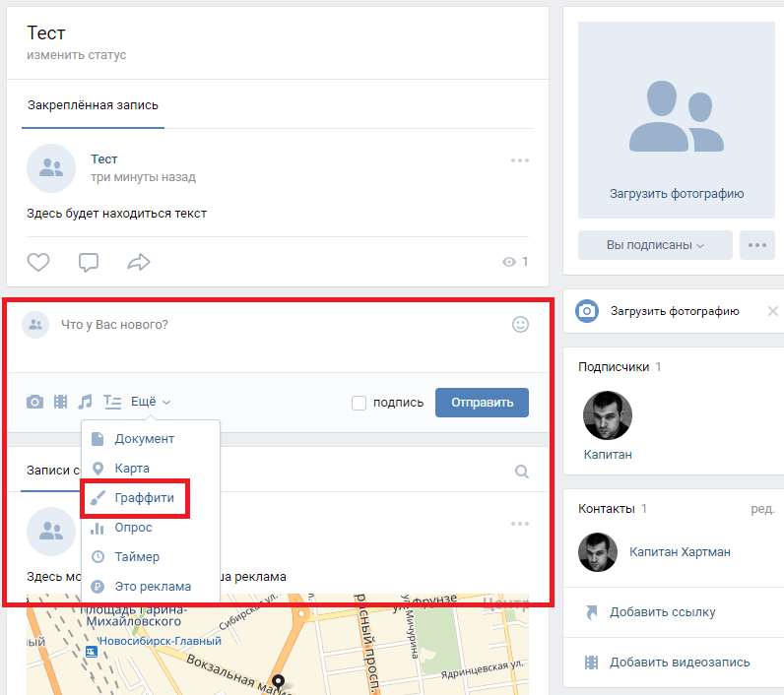The width and height of the screenshot is (784, 695).
Task: Expand the Ещё attachments dropdown
Action: pos(151,402)
